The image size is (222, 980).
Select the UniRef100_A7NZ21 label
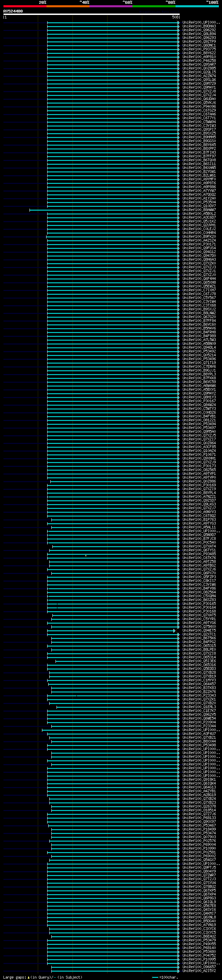tap(199, 496)
